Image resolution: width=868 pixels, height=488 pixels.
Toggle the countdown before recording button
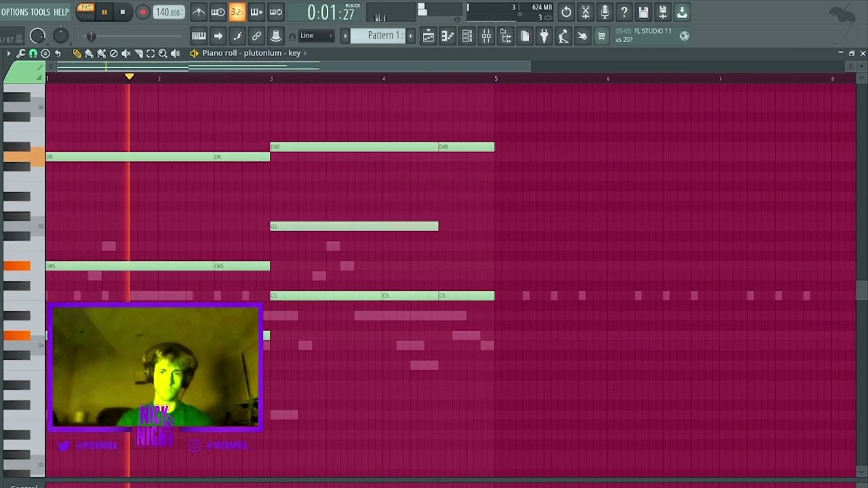coord(237,12)
